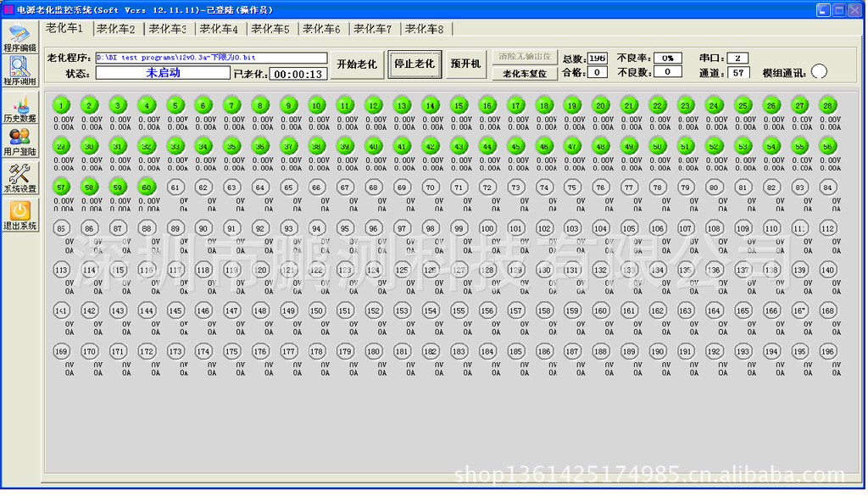Screen dimensions: 868x503
Task: Minimize the 电源老化监控系统 window
Action: coord(823,9)
